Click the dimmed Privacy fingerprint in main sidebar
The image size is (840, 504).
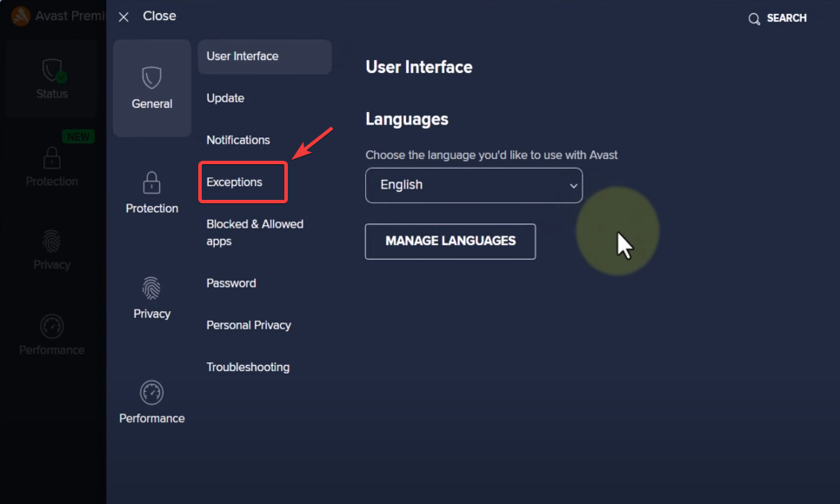pyautogui.click(x=52, y=242)
